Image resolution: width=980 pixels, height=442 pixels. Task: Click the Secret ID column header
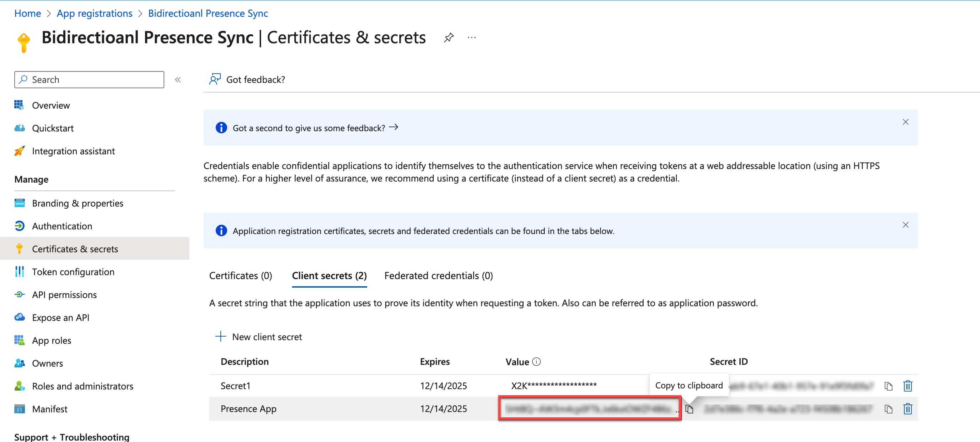[729, 361]
